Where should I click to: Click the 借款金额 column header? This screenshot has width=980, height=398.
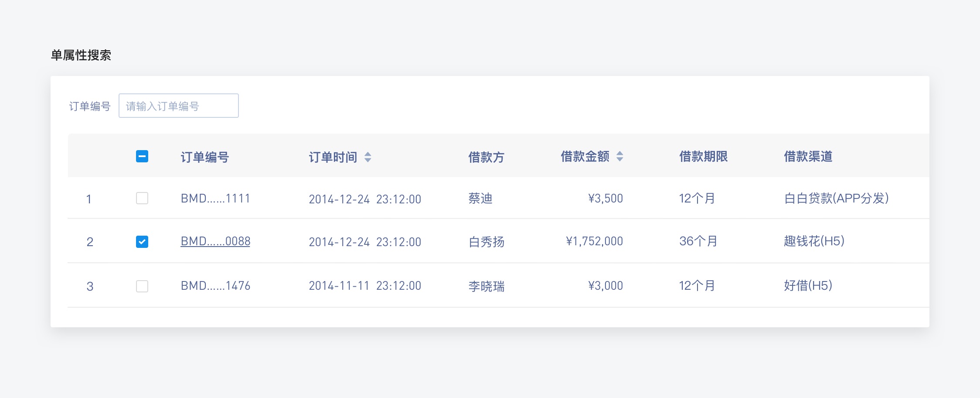click(x=585, y=156)
